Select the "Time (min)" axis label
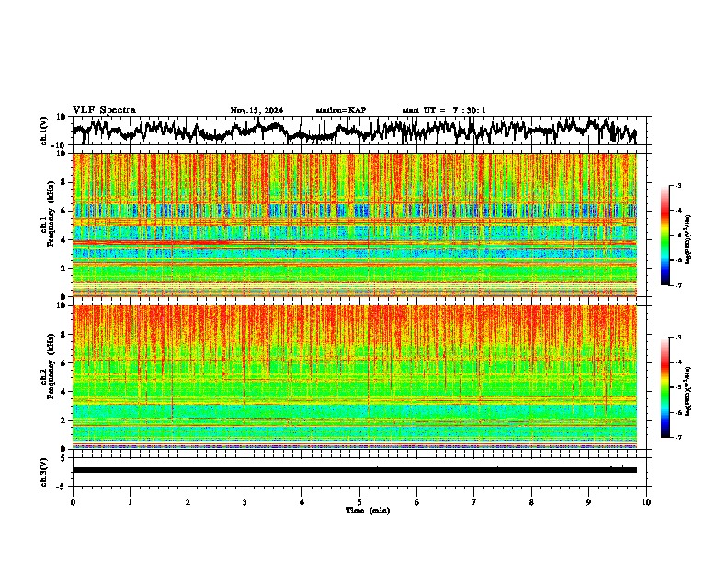Viewport: 728px width, 563px height. [368, 511]
